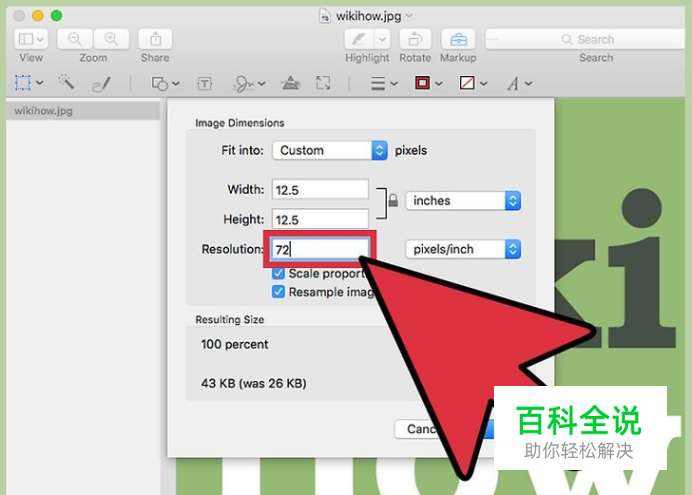Viewport: 692px width, 495px height.
Task: Click the Height input field
Action: tap(320, 219)
